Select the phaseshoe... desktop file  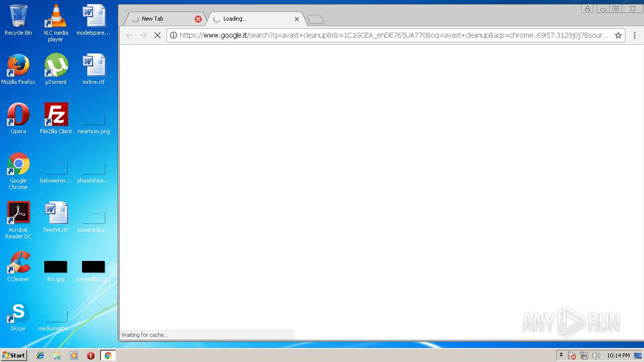coord(93,173)
